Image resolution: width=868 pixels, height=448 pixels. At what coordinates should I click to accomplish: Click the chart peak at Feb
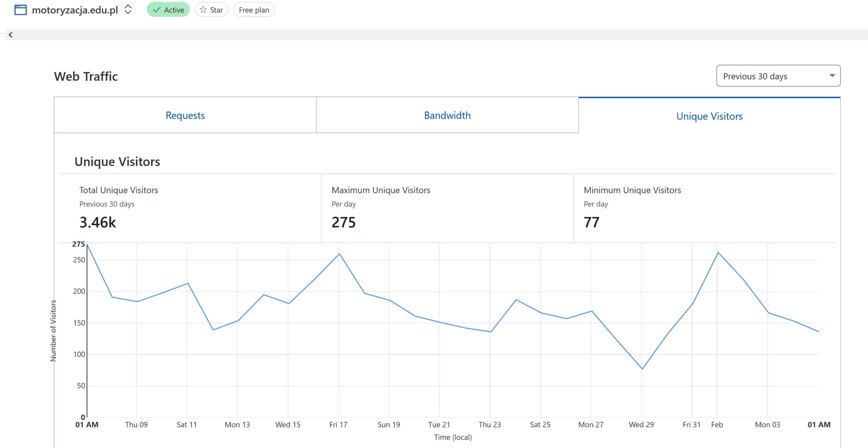click(x=718, y=253)
